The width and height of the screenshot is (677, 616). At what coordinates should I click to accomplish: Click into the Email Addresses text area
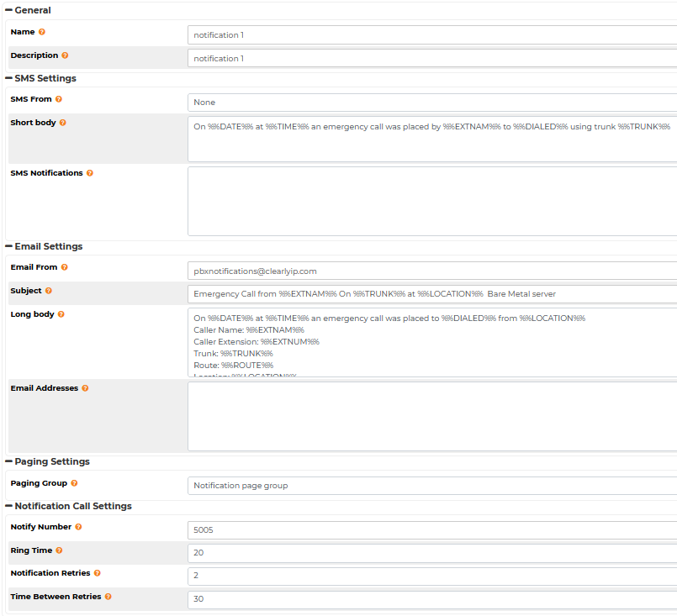point(431,417)
